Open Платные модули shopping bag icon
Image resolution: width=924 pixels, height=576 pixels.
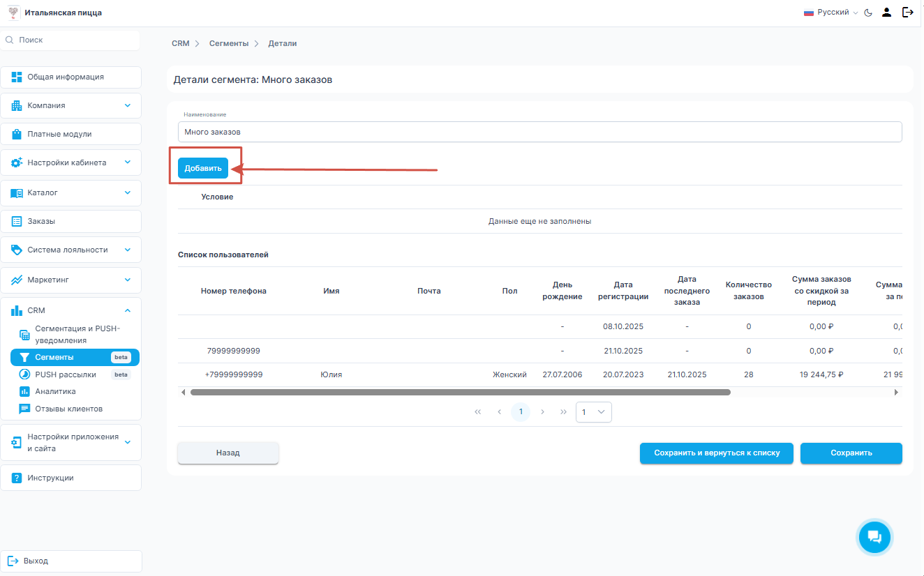[x=17, y=134]
